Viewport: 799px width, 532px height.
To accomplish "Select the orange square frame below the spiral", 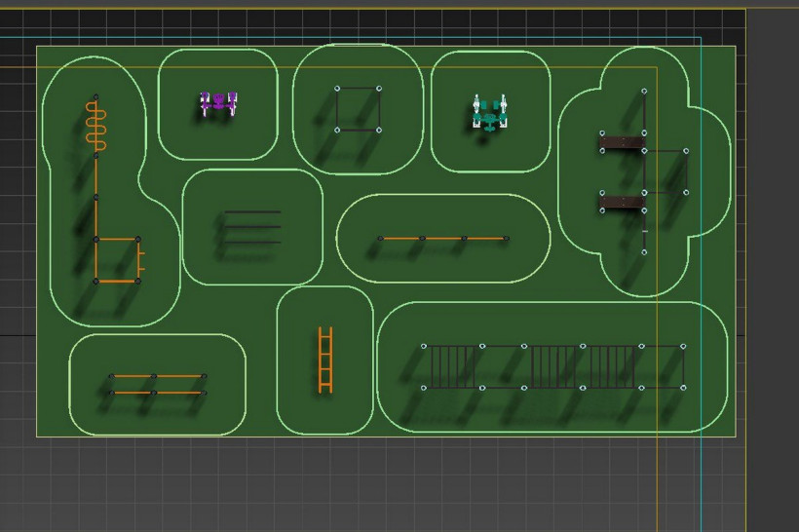I will pyautogui.click(x=117, y=260).
